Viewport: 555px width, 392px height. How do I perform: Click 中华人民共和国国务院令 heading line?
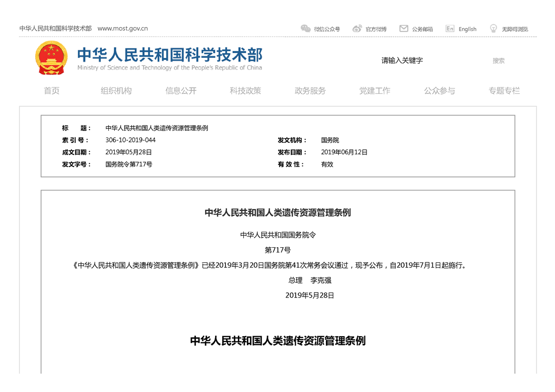pos(278,235)
